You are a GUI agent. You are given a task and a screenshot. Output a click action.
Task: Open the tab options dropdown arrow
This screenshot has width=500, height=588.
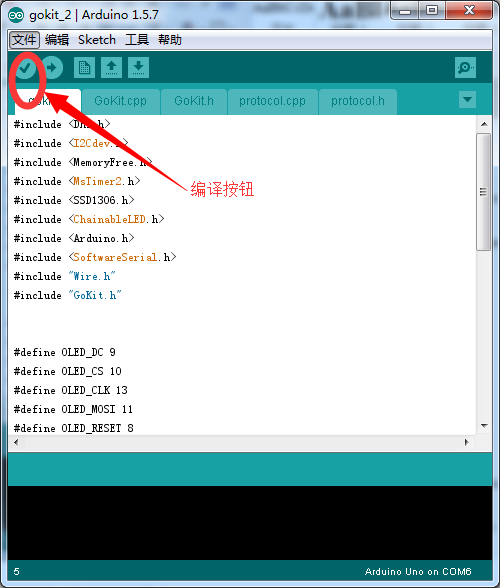[x=467, y=100]
